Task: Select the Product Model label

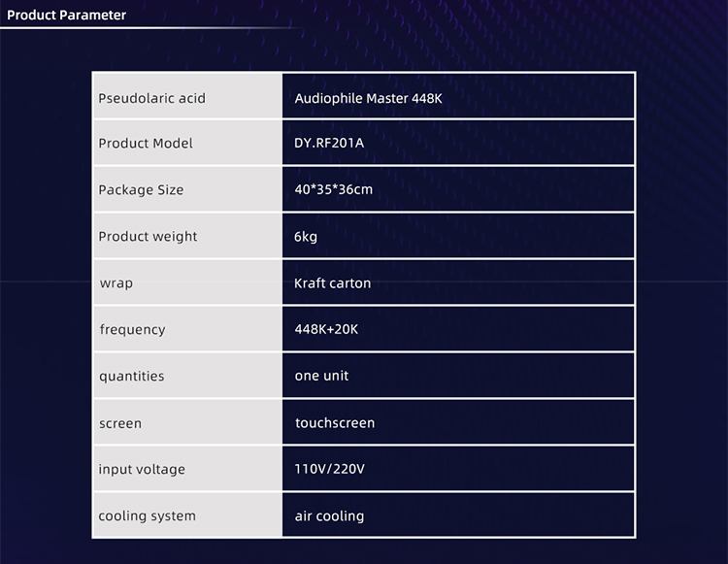Action: click(x=146, y=144)
